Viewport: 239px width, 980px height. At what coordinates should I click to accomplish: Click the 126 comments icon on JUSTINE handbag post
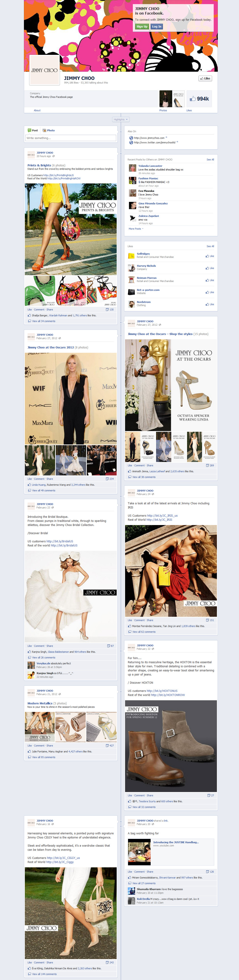point(207,871)
